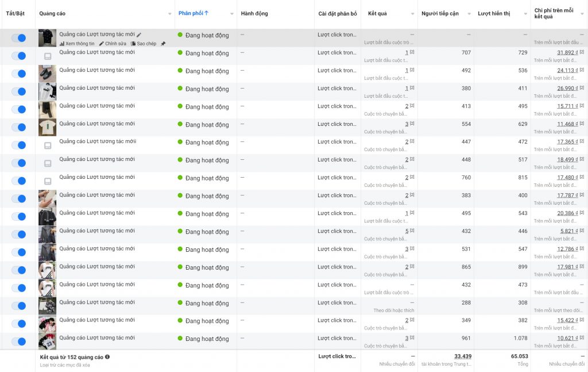Open the Quảng cáo column dropdown arrow
The width and height of the screenshot is (588, 372).
tap(170, 14)
